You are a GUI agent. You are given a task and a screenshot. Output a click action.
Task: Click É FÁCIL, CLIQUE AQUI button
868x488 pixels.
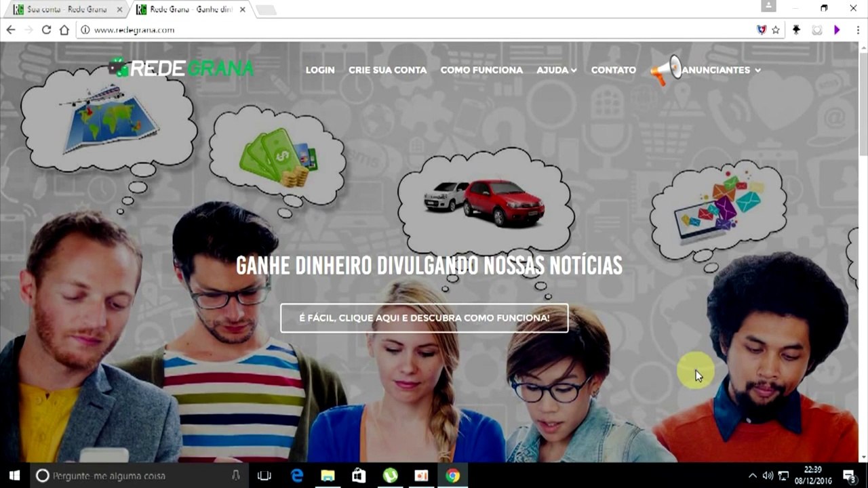tap(425, 318)
